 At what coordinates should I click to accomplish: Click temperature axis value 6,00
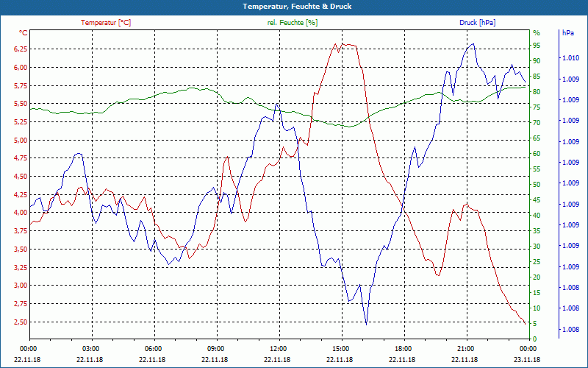[x=21, y=68]
